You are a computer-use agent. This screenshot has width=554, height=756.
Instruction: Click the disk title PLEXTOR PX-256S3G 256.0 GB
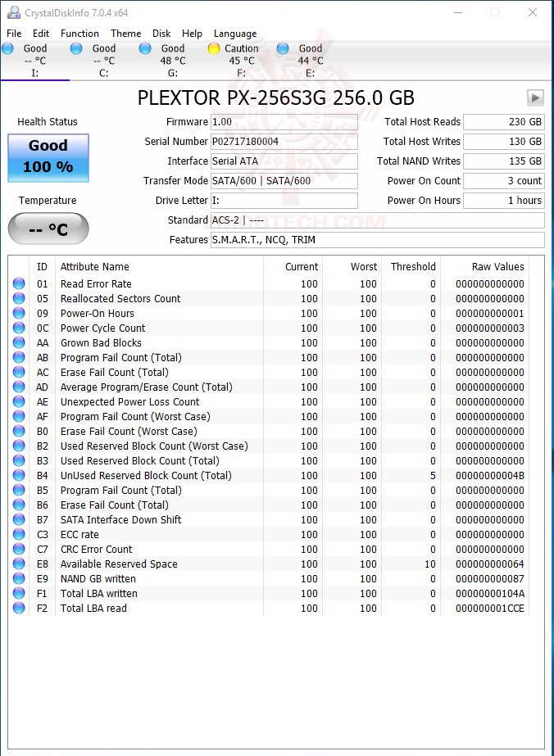(x=276, y=97)
